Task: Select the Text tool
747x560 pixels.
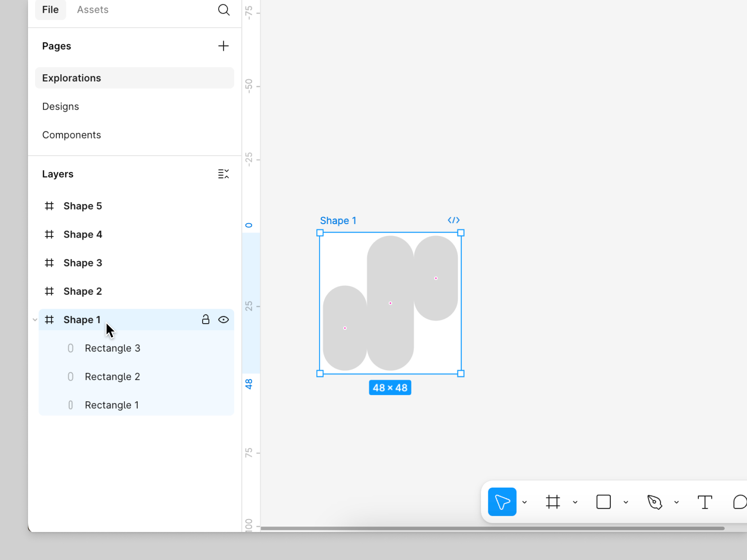Action: point(705,502)
